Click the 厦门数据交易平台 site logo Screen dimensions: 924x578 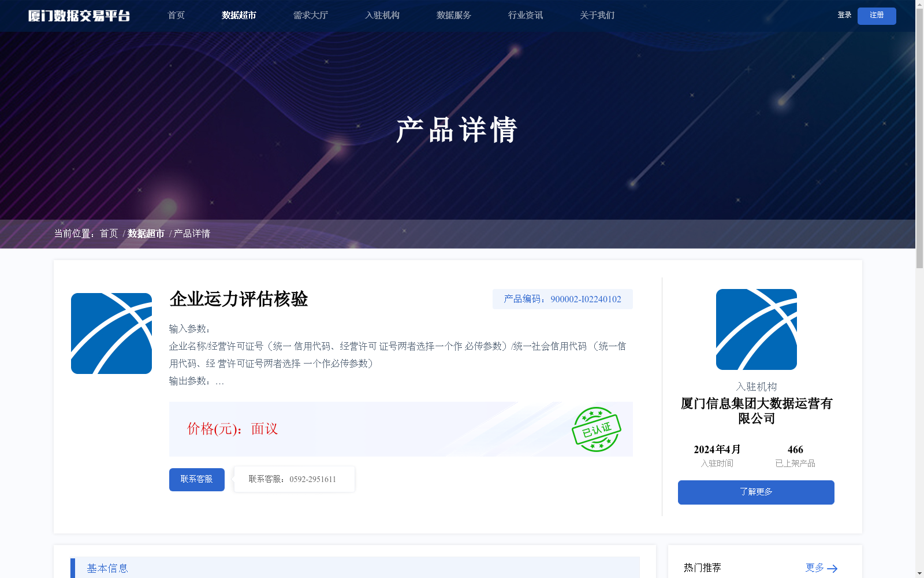coord(79,16)
